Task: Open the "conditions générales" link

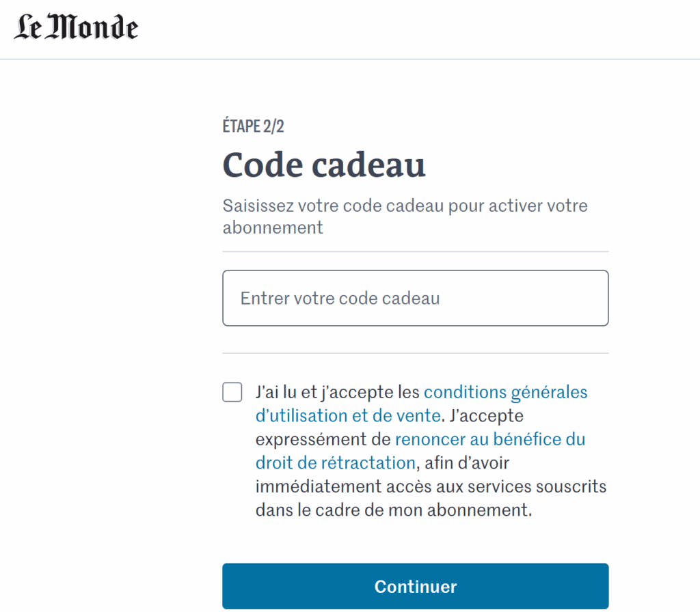Action: tap(505, 392)
